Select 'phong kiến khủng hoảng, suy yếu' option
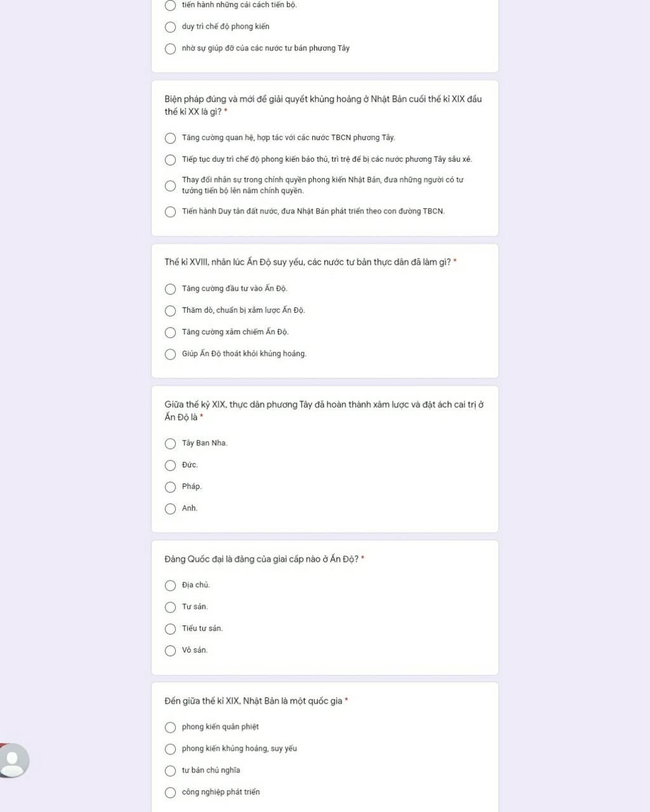Screen dimensions: 650x812 pyautogui.click(x=170, y=749)
